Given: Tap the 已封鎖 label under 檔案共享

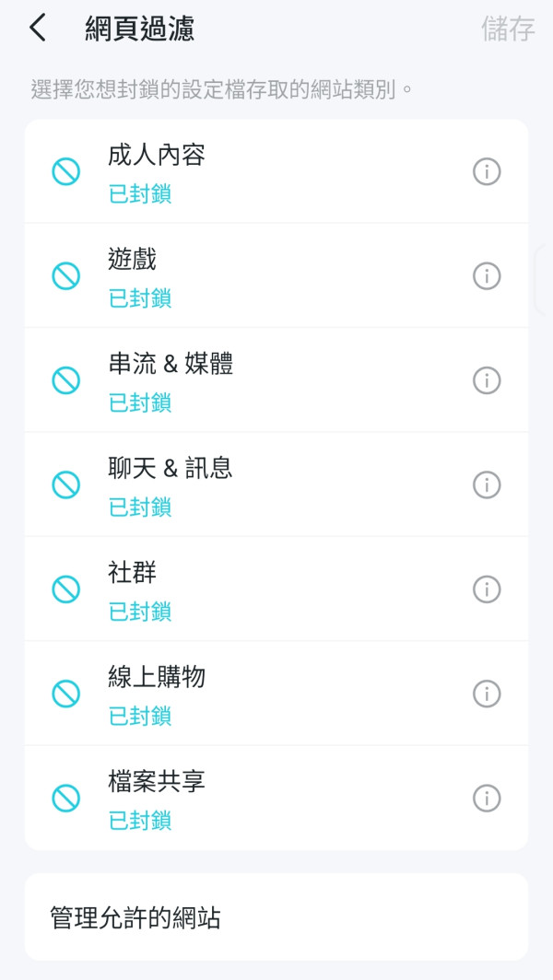Looking at the screenshot, I should pyautogui.click(x=138, y=819).
